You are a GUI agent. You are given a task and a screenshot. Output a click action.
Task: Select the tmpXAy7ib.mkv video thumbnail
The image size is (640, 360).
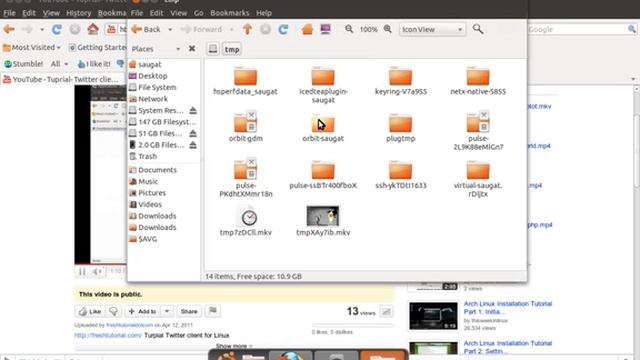pos(323,216)
